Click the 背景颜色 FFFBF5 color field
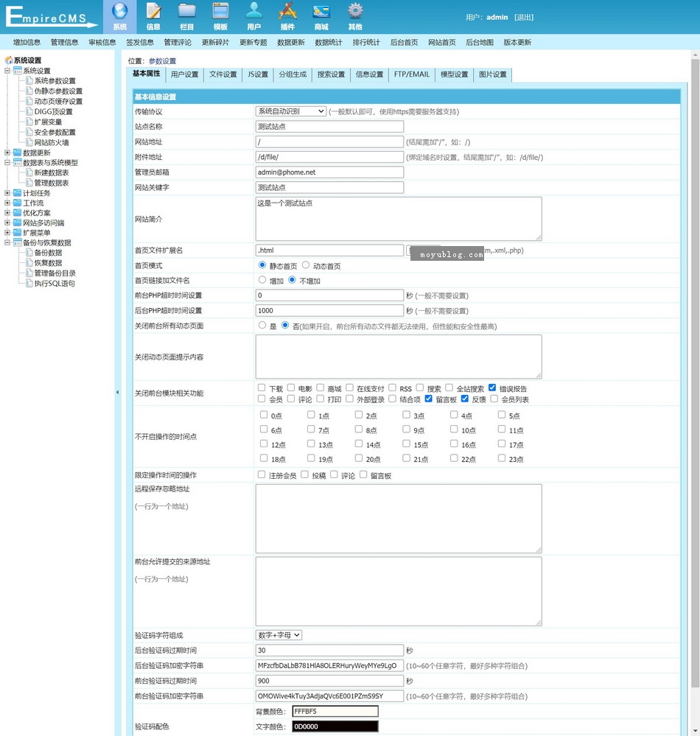 [x=335, y=711]
